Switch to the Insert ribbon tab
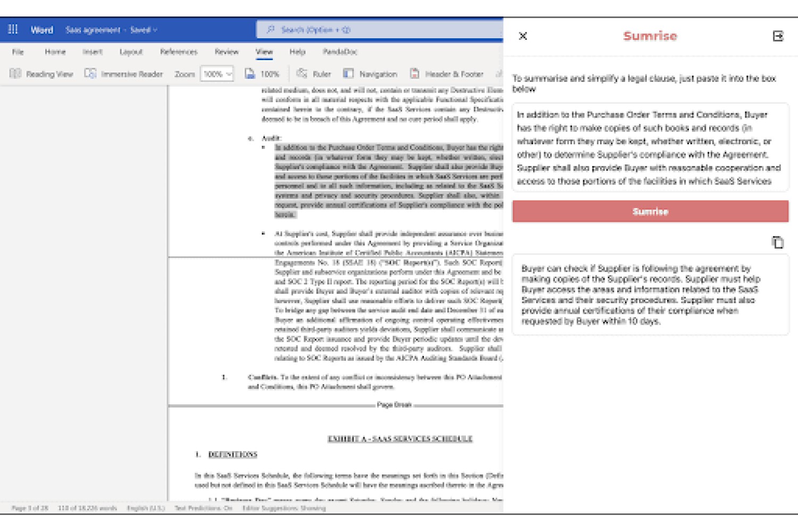The image size is (798, 532). [92, 52]
